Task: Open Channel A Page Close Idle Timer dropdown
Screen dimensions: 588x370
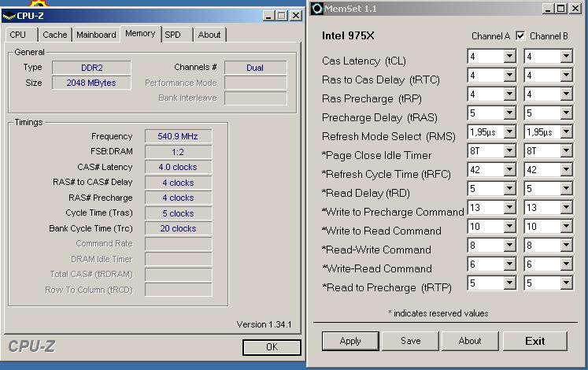Action: point(509,150)
